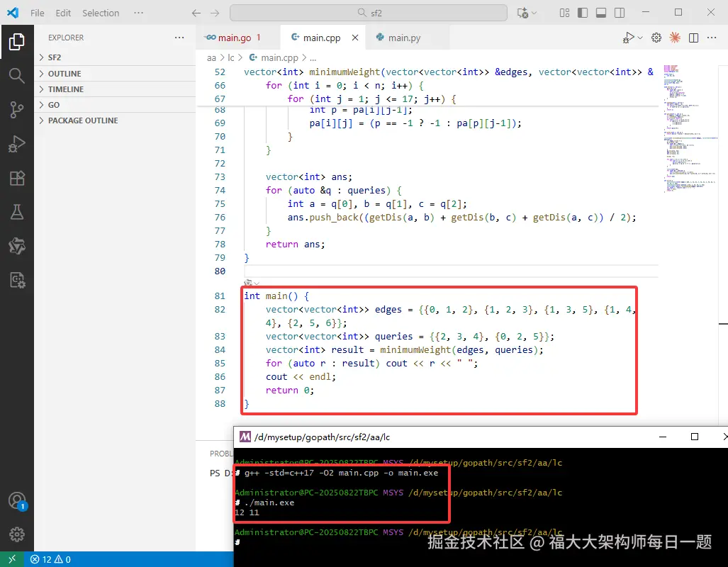
Task: Open the Copilot chat icon near search
Action: (x=523, y=13)
